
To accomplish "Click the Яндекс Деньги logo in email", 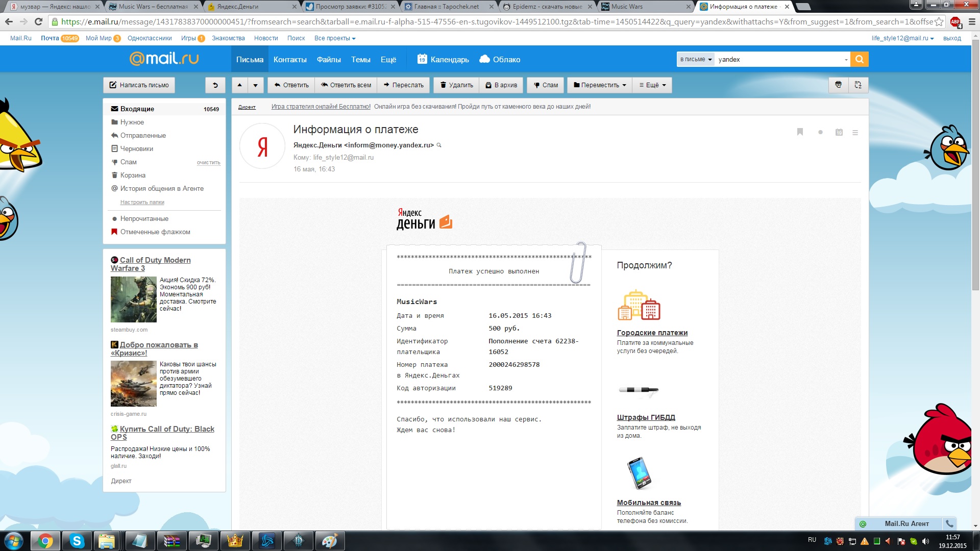I will point(424,219).
